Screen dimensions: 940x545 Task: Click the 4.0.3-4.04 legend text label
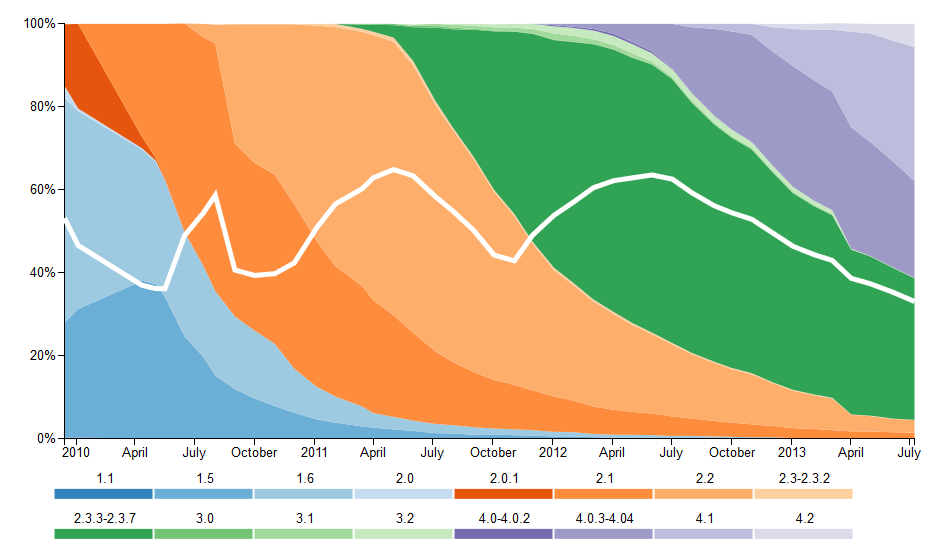[604, 518]
